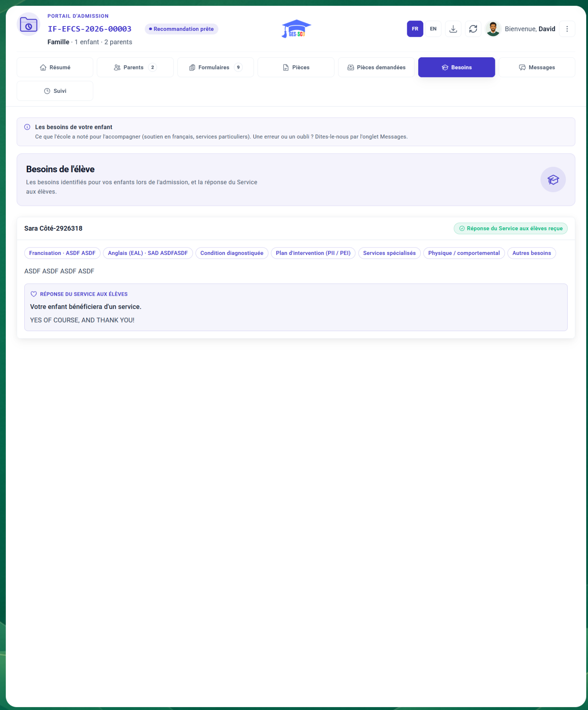Click Réponse du Service aux élèves reçue badge
This screenshot has width=588, height=710.
510,228
